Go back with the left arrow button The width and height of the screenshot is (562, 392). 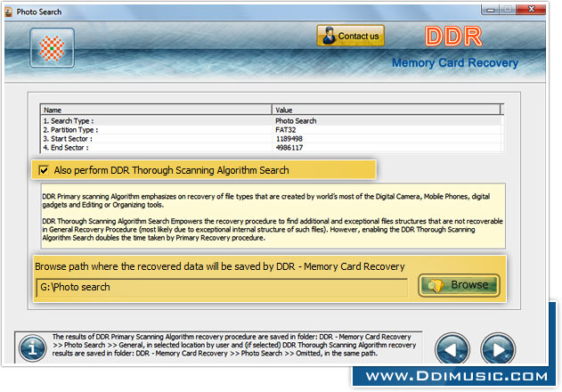452,349
